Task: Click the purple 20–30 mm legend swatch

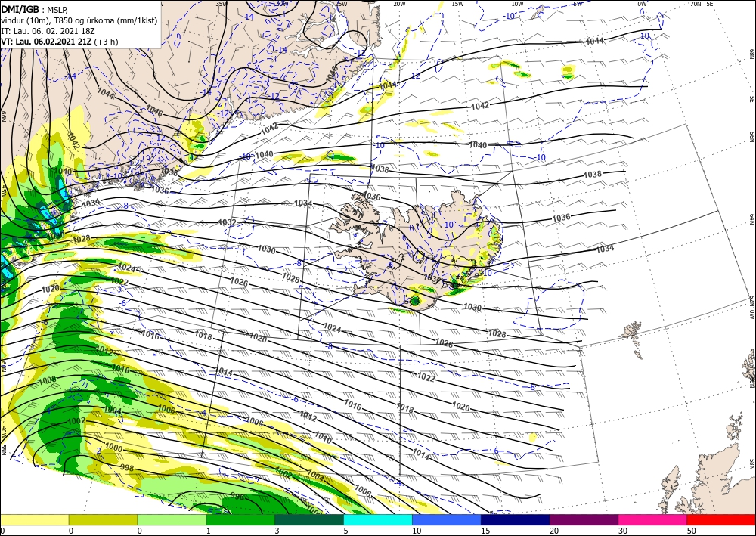Action: [584, 519]
